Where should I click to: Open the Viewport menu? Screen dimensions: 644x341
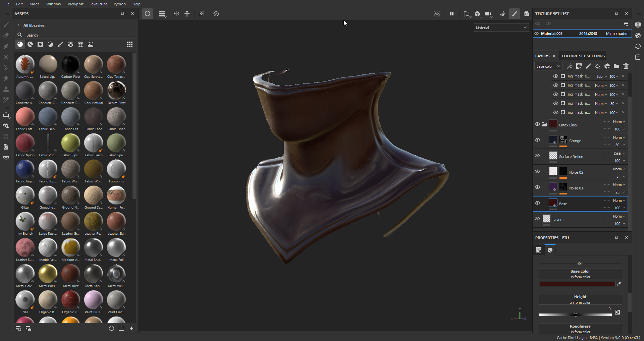point(75,4)
